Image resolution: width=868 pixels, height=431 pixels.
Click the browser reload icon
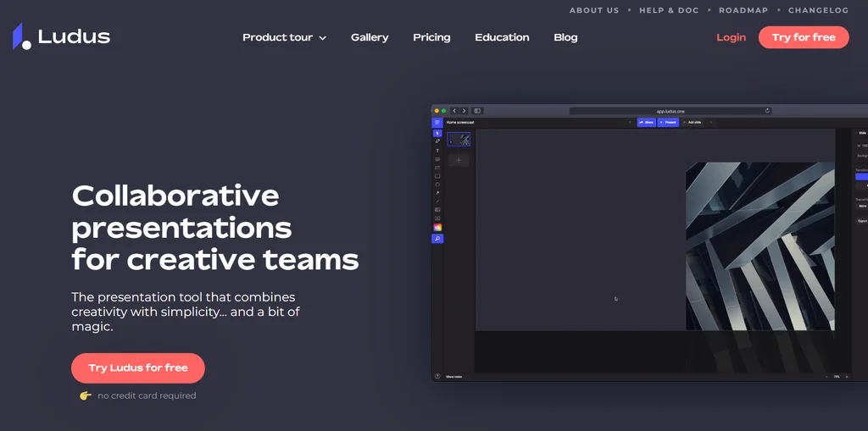pos(767,111)
